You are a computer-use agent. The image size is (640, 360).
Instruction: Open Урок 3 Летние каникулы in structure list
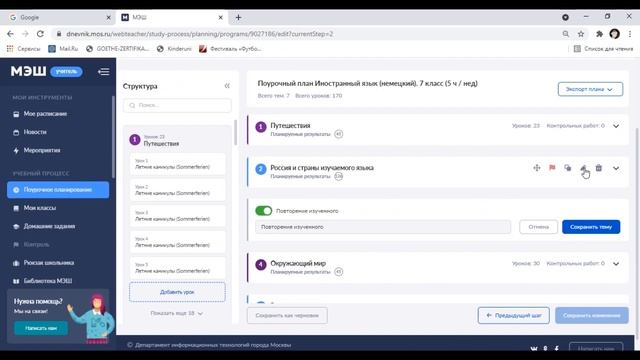(x=177, y=216)
